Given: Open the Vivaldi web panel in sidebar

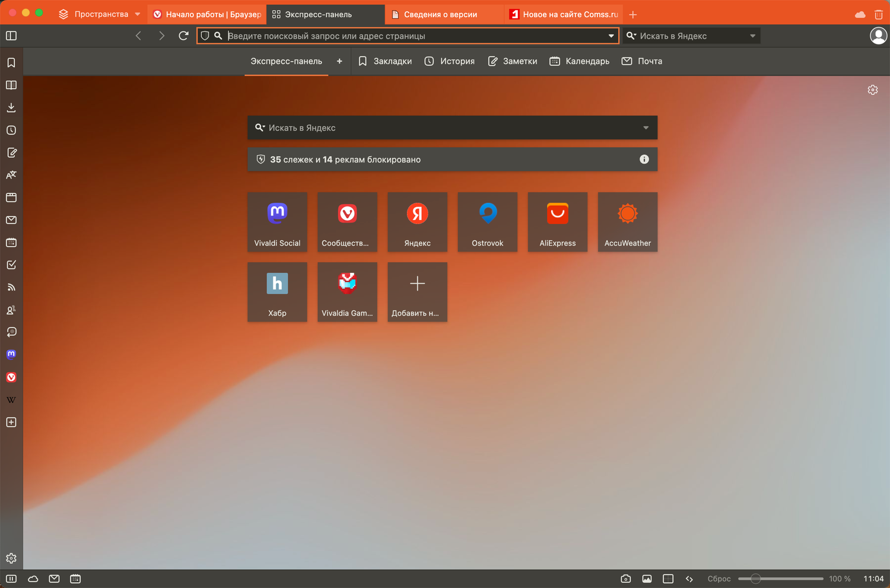Looking at the screenshot, I should click(x=11, y=377).
